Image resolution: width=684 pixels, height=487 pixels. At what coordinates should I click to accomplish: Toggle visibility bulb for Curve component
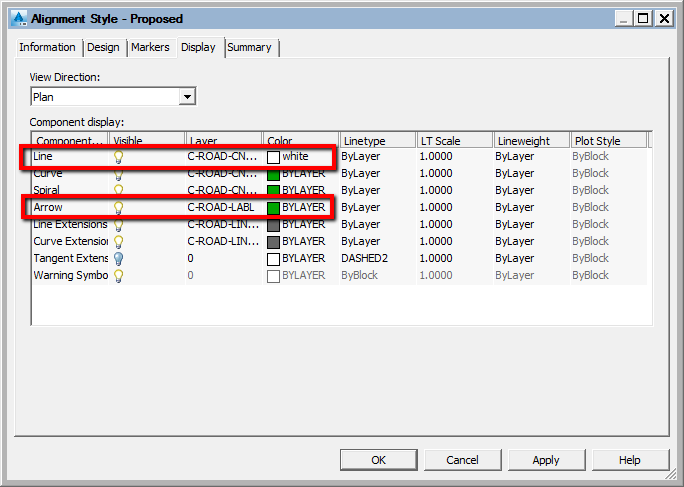pyautogui.click(x=118, y=175)
